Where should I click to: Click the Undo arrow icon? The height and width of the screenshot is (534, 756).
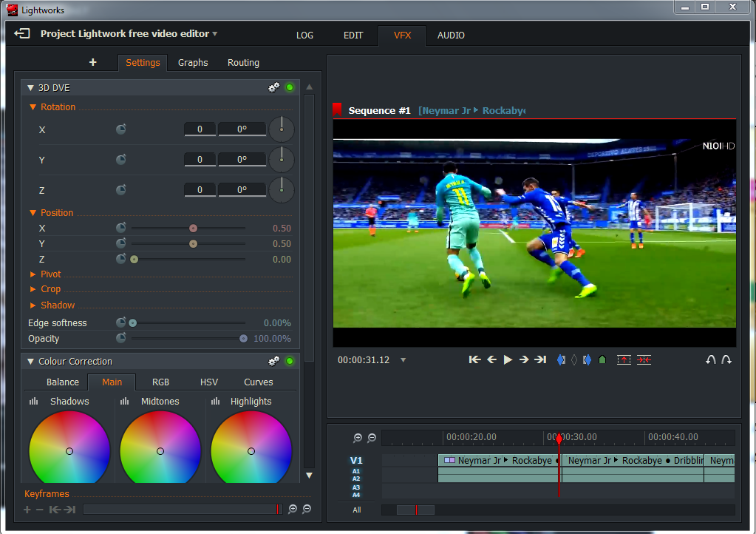pos(711,359)
